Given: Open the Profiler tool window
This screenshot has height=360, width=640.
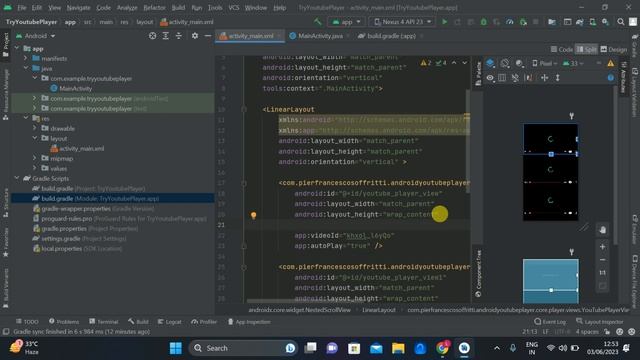Looking at the screenshot, I should pyautogui.click(x=204, y=322).
